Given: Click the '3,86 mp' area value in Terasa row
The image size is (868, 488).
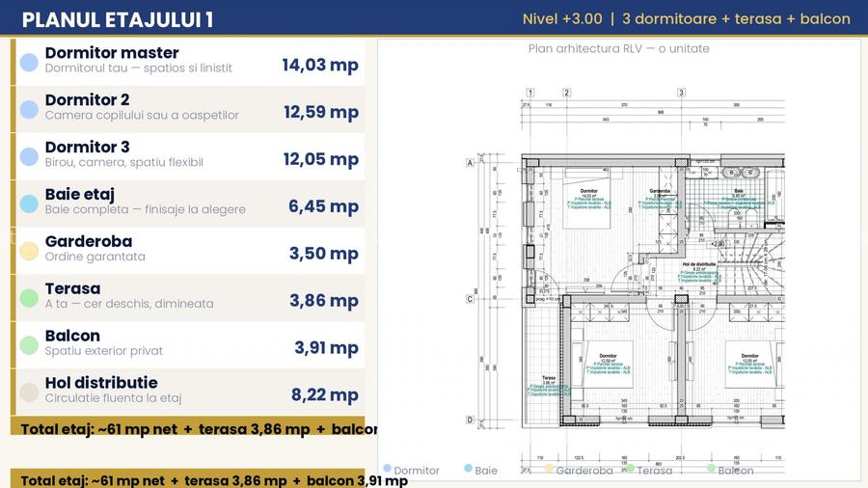Looking at the screenshot, I should (x=324, y=301).
